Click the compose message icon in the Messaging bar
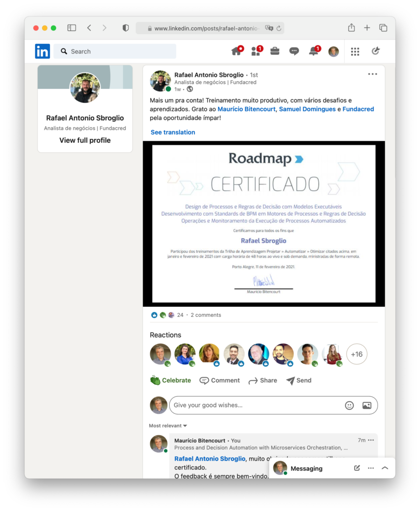 [357, 468]
